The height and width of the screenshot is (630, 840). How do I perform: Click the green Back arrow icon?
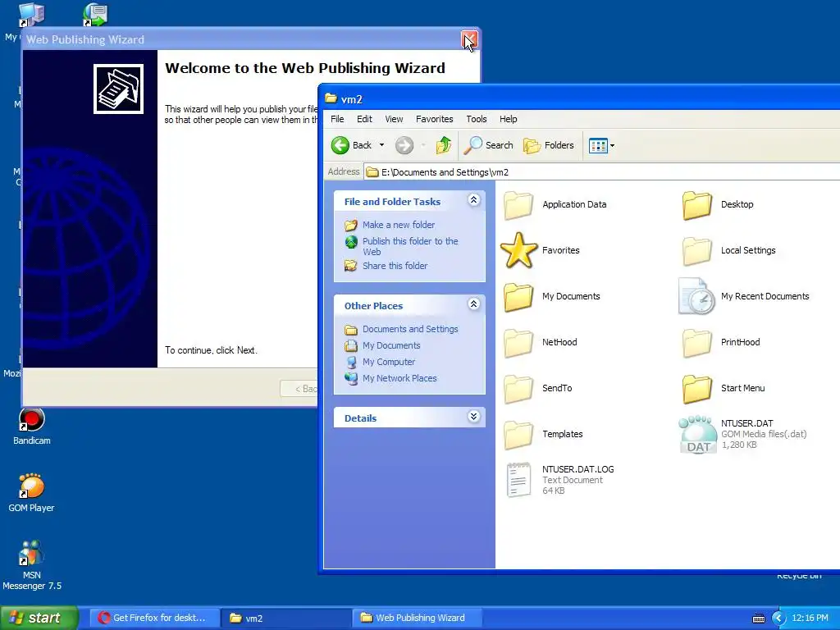[340, 145]
